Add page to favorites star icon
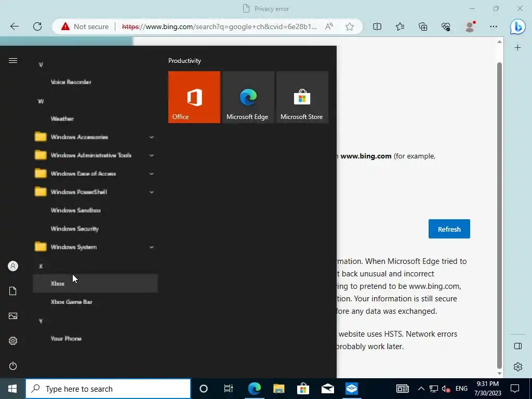Screen dimensions: 532x399 350,26
